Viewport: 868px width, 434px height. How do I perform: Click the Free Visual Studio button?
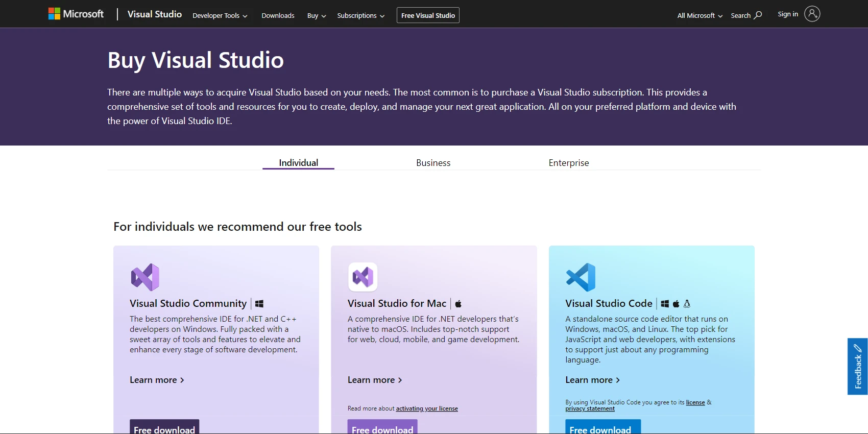click(428, 15)
